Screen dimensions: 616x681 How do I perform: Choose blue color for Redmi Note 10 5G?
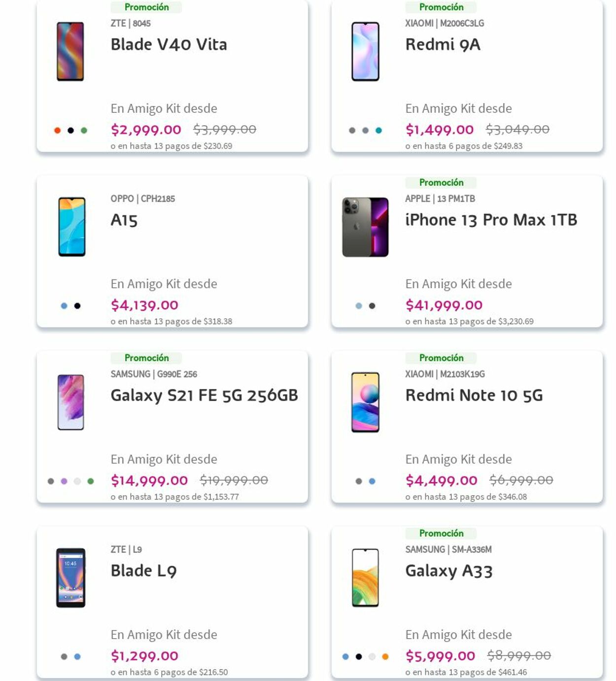tap(372, 481)
